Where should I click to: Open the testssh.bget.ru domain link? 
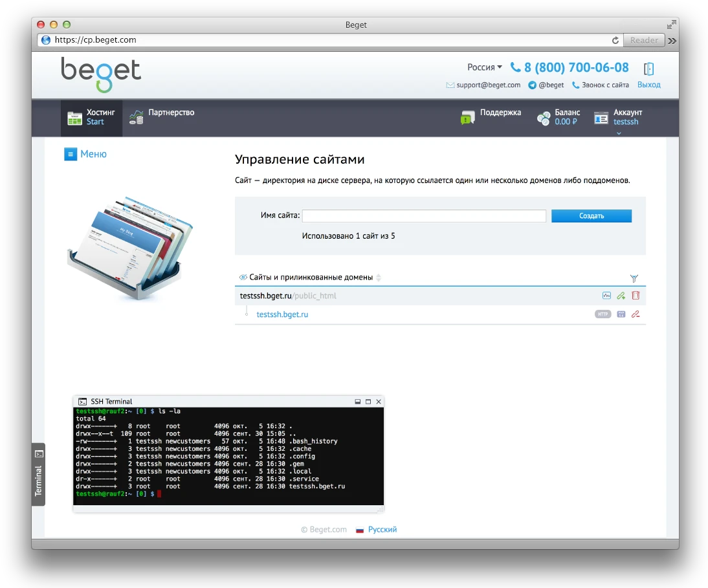click(x=282, y=314)
